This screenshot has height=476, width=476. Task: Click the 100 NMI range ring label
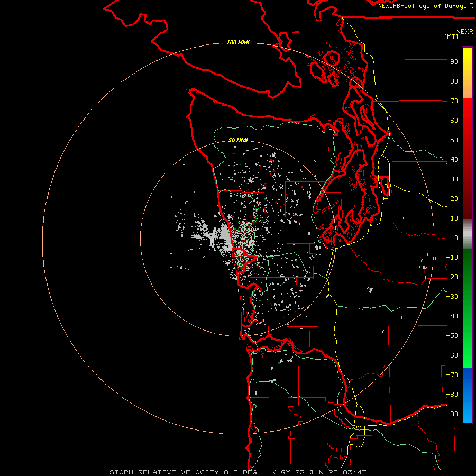238,42
